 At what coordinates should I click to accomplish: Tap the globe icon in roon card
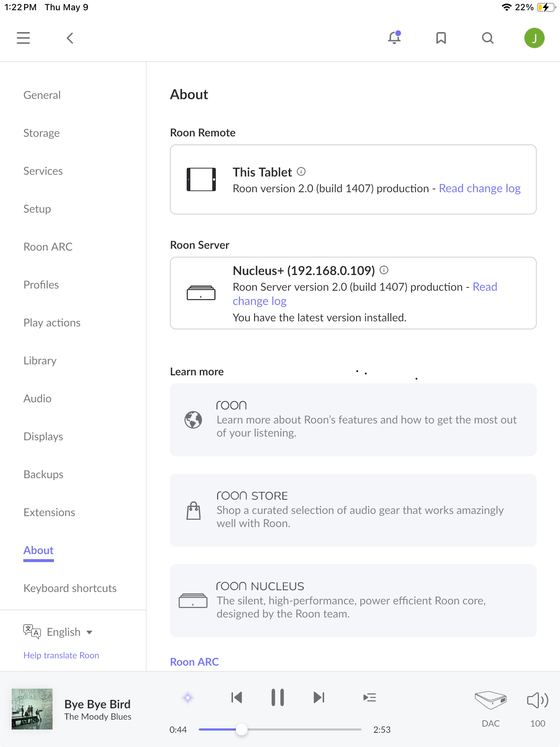[x=193, y=420]
